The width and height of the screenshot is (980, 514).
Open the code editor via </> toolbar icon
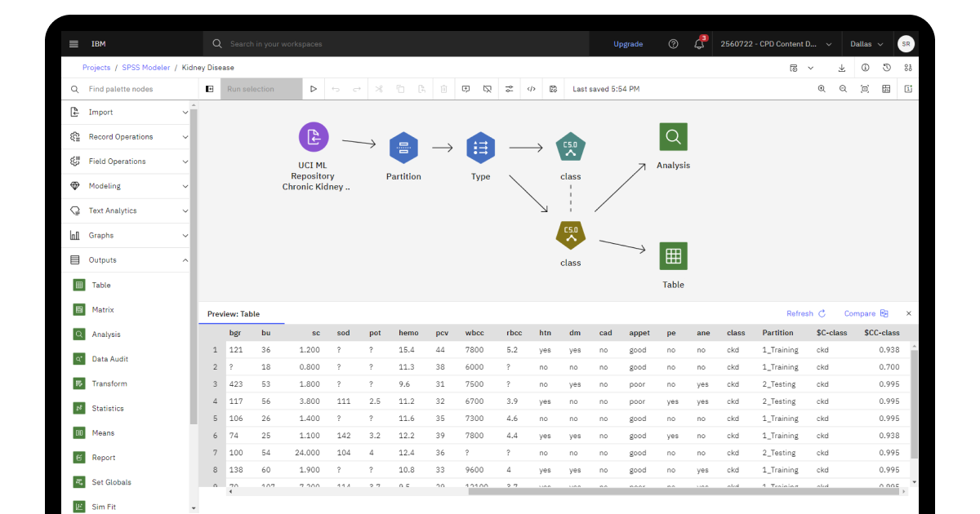pyautogui.click(x=532, y=88)
